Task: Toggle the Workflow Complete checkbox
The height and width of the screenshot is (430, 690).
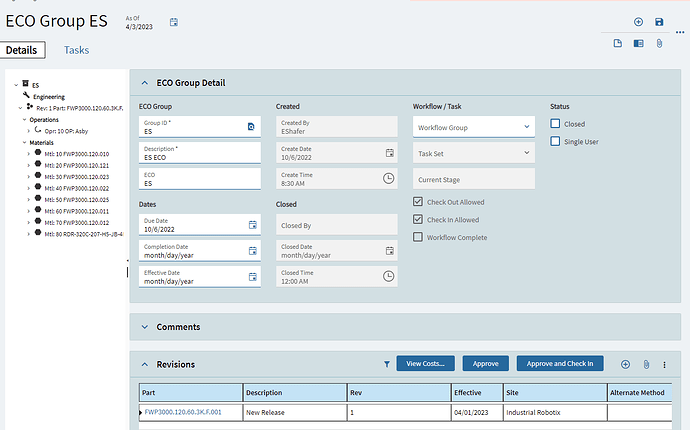Action: click(x=419, y=237)
